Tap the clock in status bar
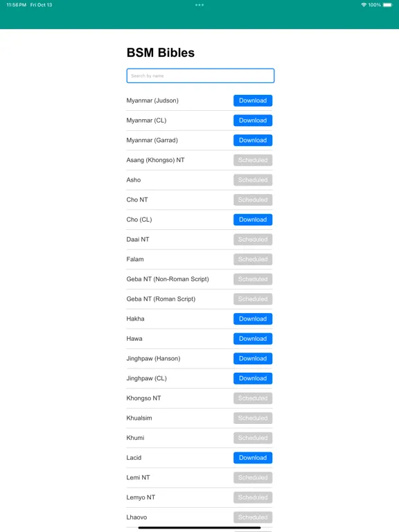This screenshot has width=399, height=532. point(17,5)
